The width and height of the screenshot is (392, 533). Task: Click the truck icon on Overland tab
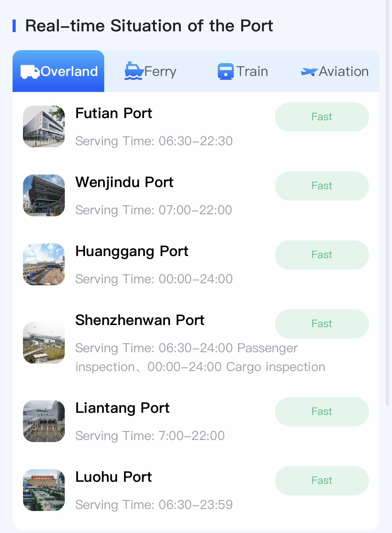[30, 71]
